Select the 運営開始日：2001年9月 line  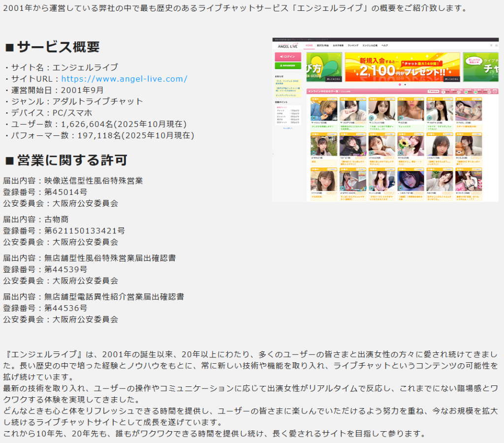pyautogui.click(x=54, y=91)
